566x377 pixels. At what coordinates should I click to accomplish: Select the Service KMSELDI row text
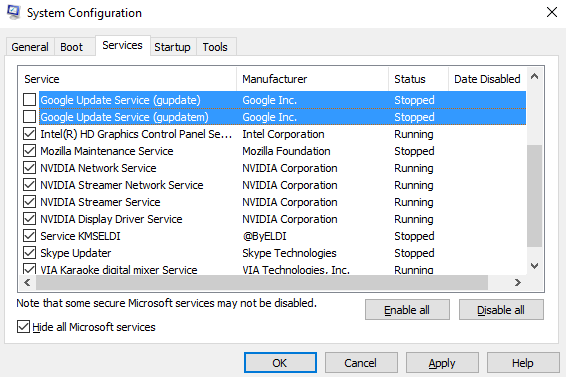coord(80,236)
